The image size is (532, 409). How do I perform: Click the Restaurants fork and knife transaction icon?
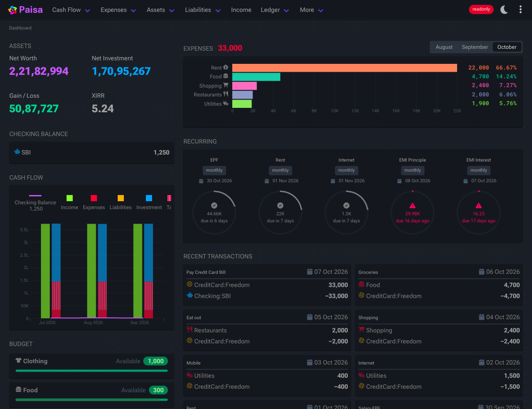tap(190, 330)
